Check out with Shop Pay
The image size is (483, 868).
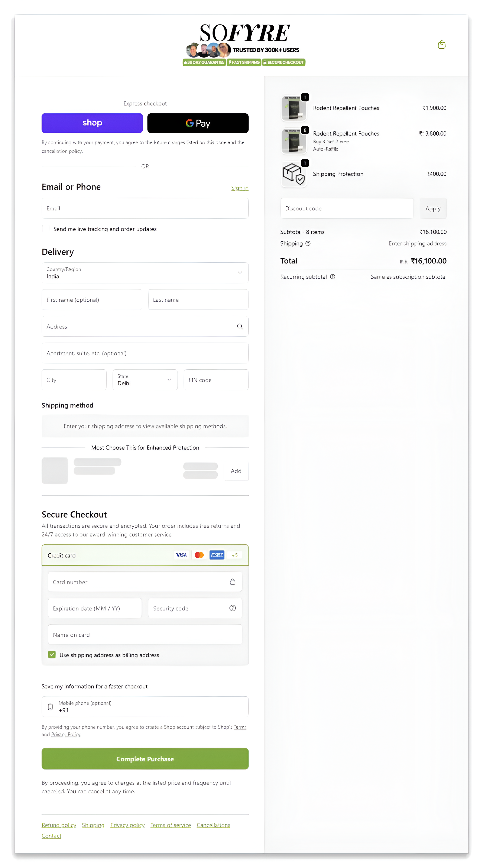[92, 123]
